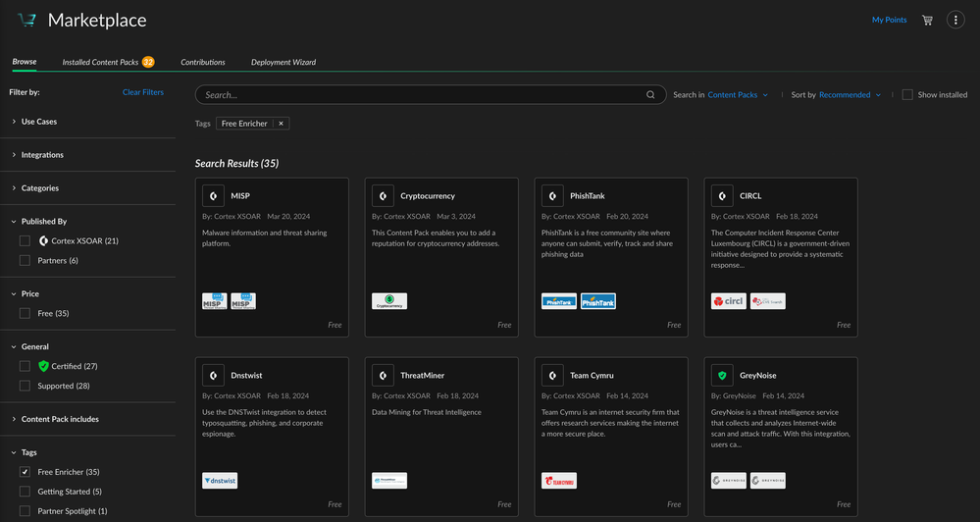The image size is (980, 522).
Task: Expand the Use Cases filter section
Action: point(39,122)
